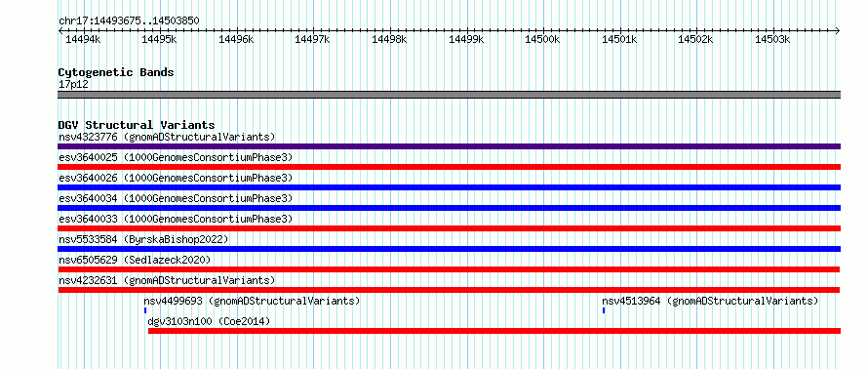Image resolution: width=868 pixels, height=369 pixels.
Task: Click the chr17:14493675..14503850 region label
Action: point(129,21)
